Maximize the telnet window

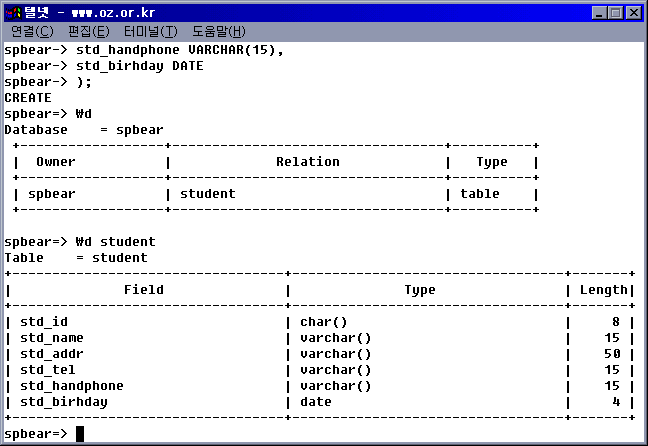coord(615,13)
